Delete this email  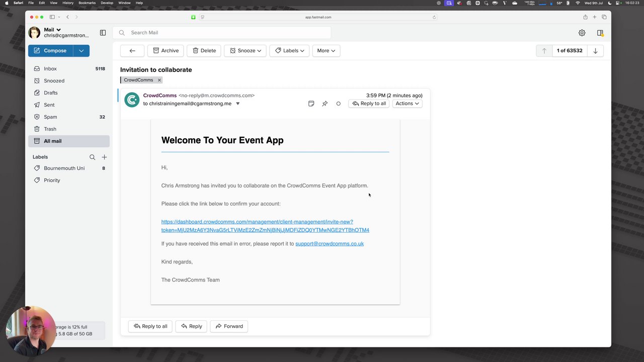click(x=204, y=51)
